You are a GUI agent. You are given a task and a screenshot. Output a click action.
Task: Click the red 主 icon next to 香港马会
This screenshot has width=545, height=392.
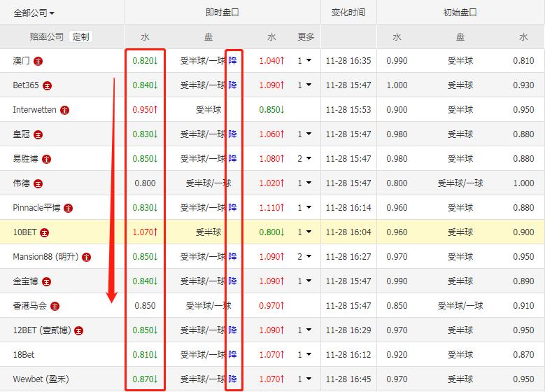(55, 307)
